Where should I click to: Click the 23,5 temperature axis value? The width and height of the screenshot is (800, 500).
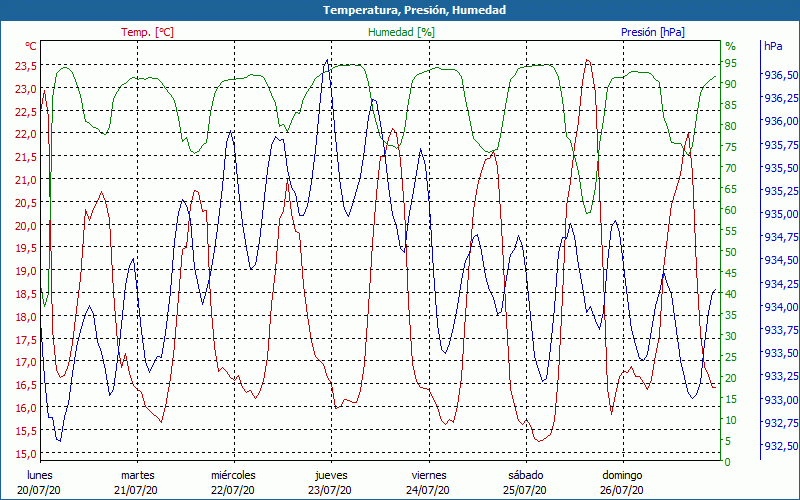point(25,66)
